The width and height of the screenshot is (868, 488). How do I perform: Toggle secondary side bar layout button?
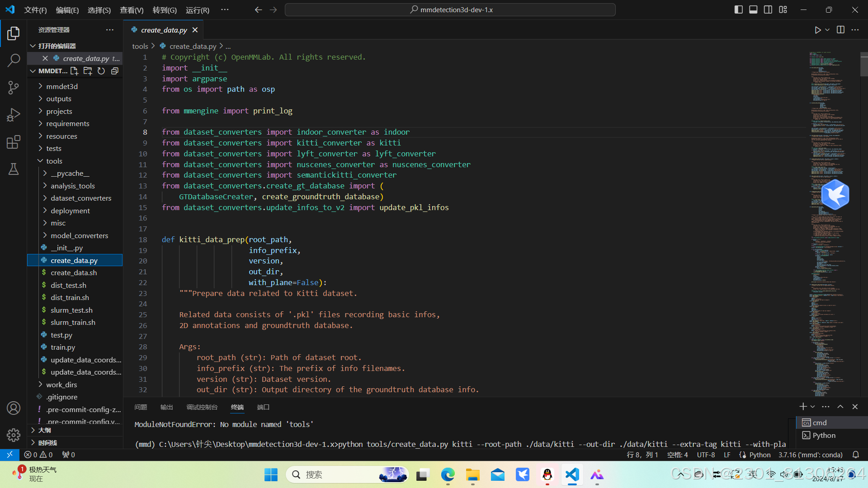coord(768,9)
